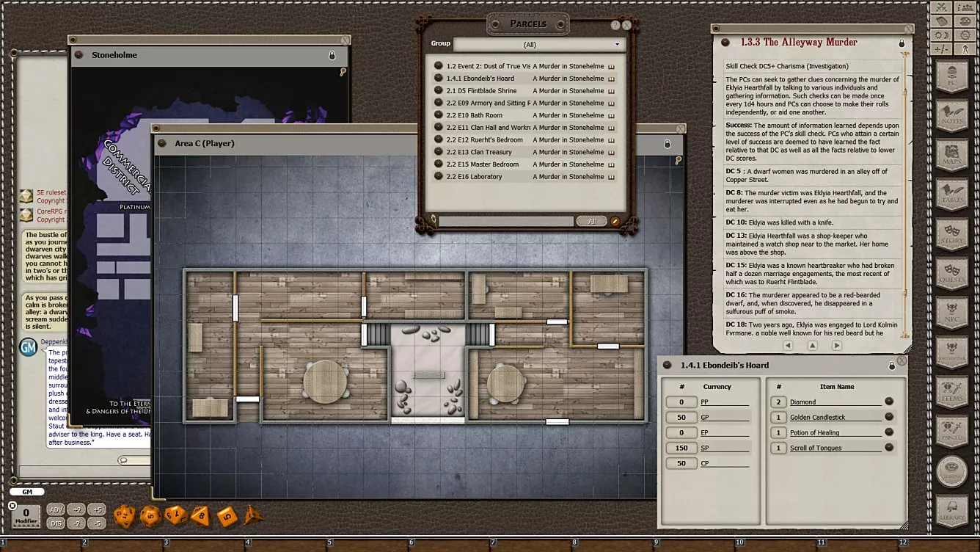Screen dimensions: 980x552
Task: Toggle the DIS disadvantage button
Action: pyautogui.click(x=56, y=523)
